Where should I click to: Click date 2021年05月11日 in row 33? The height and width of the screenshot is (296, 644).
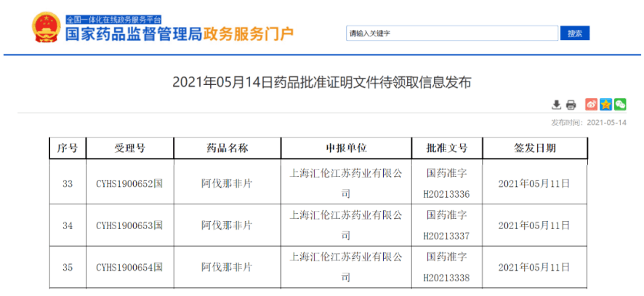click(534, 184)
